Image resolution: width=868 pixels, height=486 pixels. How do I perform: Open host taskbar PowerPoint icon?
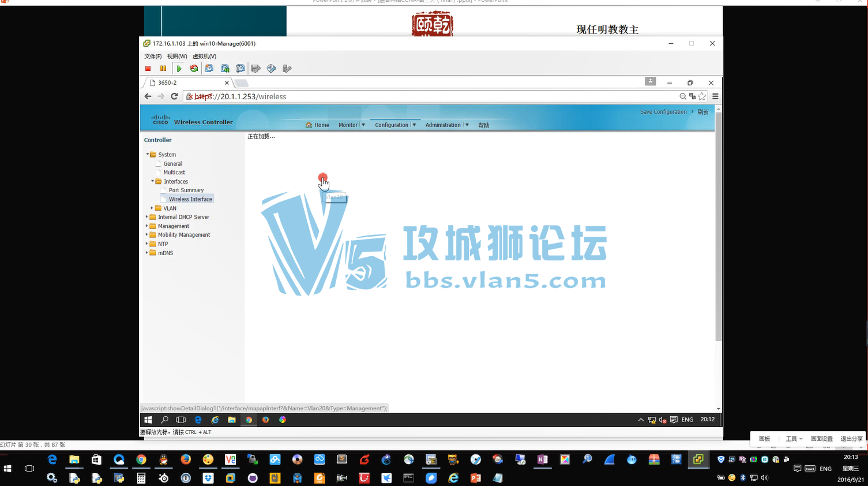pyautogui.click(x=475, y=478)
